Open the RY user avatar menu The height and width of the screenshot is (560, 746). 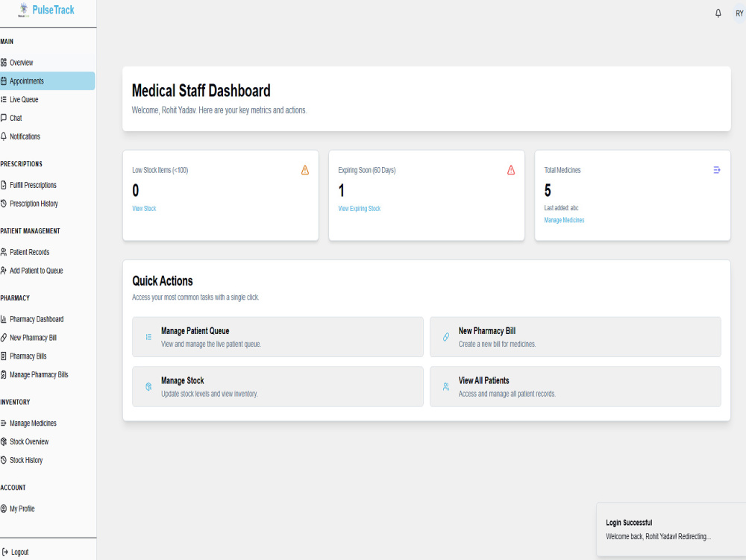[739, 13]
